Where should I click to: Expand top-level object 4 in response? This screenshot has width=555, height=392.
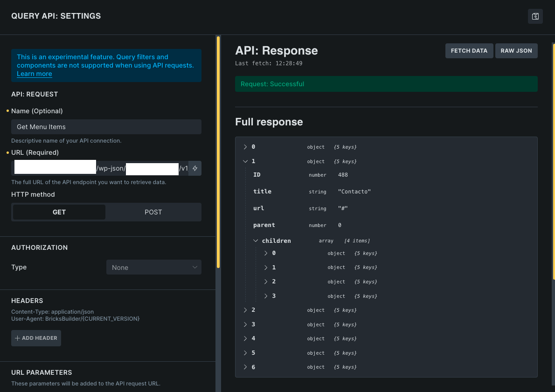[245, 338]
